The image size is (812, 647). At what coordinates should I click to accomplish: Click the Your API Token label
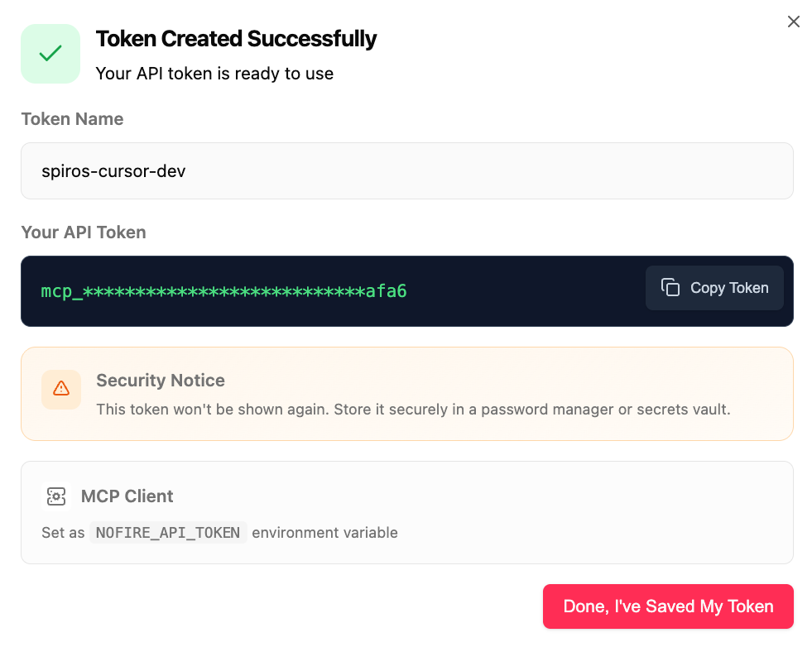84,232
